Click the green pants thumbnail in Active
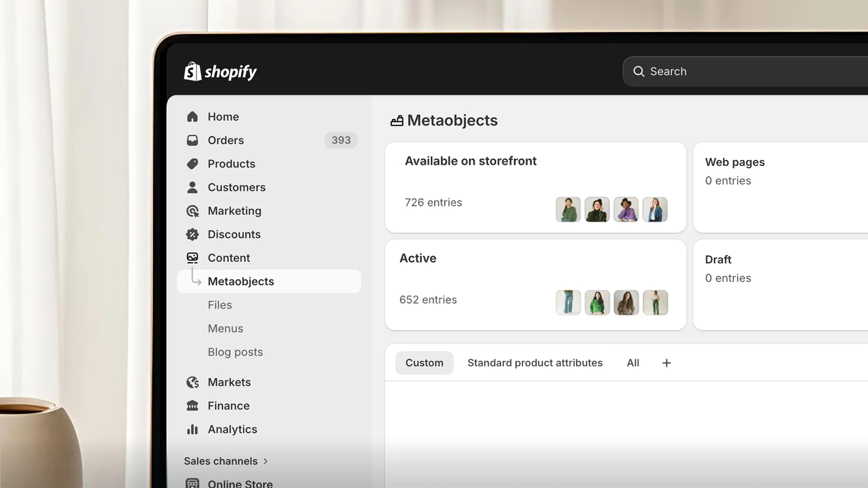The height and width of the screenshot is (488, 868). (x=655, y=303)
